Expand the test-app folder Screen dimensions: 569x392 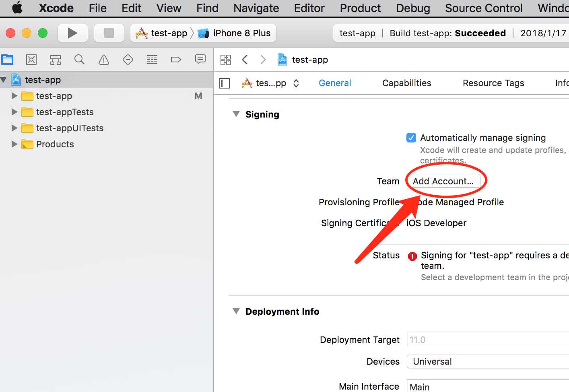point(14,96)
